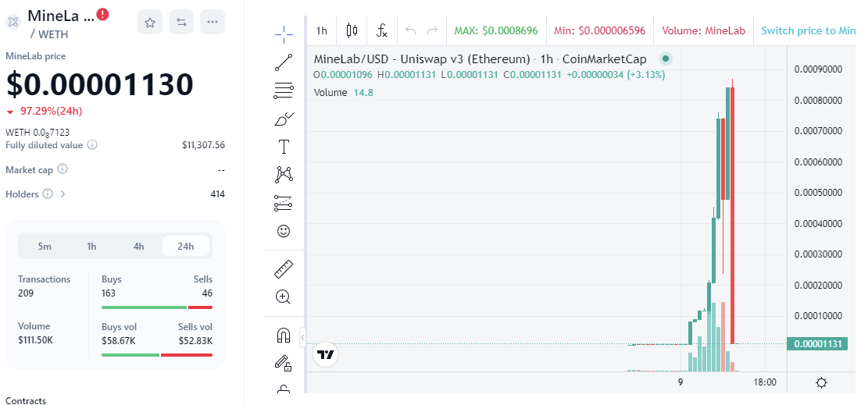
Task: Lock all drawing tools
Action: coord(284,389)
